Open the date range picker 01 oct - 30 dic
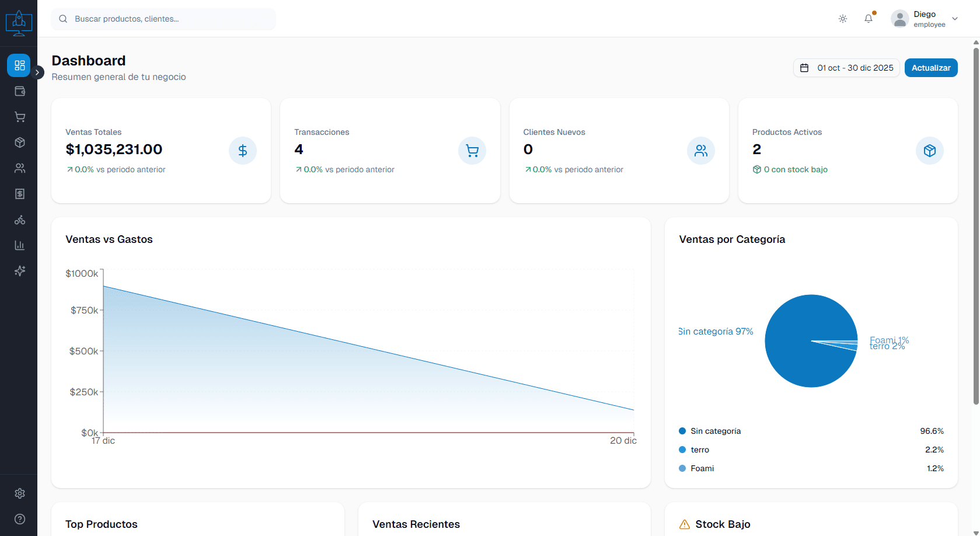Viewport: 980px width, 536px height. [x=846, y=68]
